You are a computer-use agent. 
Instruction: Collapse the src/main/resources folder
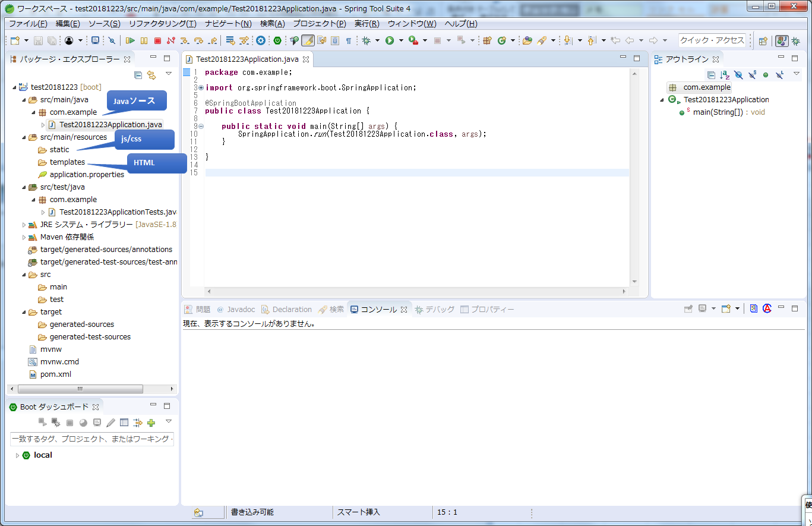(24, 137)
